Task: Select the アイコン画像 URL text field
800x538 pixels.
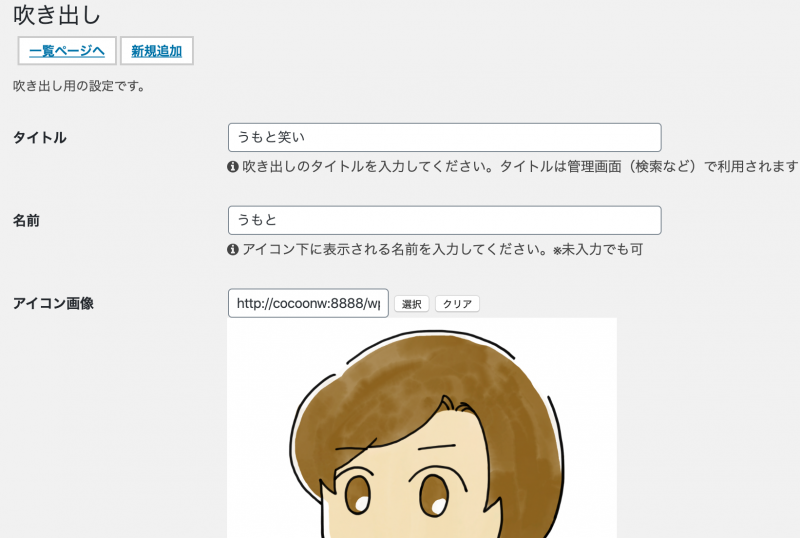Action: point(308,303)
